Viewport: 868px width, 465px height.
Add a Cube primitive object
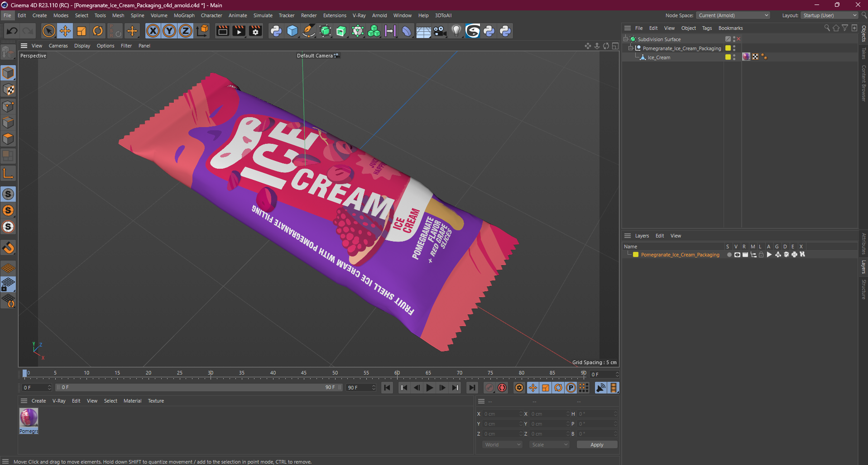[x=293, y=31]
